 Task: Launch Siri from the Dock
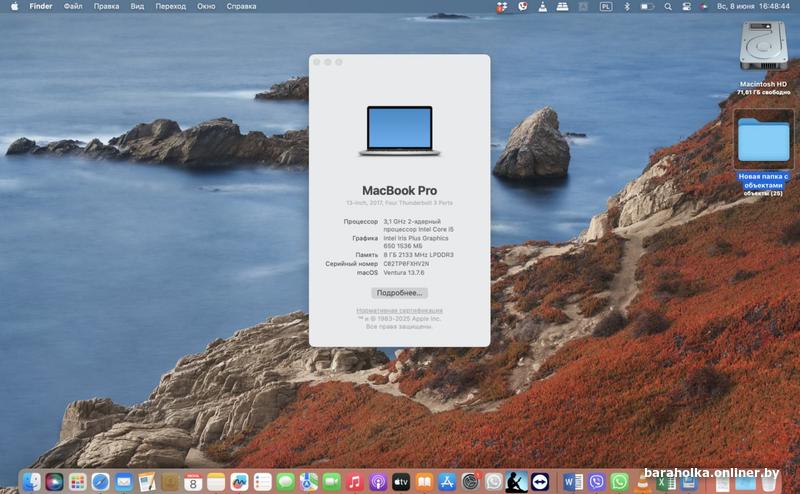click(x=54, y=482)
